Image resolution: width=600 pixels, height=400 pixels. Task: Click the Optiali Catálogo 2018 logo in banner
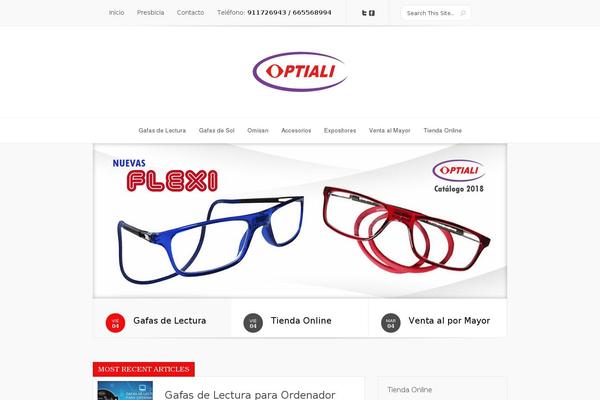(459, 176)
